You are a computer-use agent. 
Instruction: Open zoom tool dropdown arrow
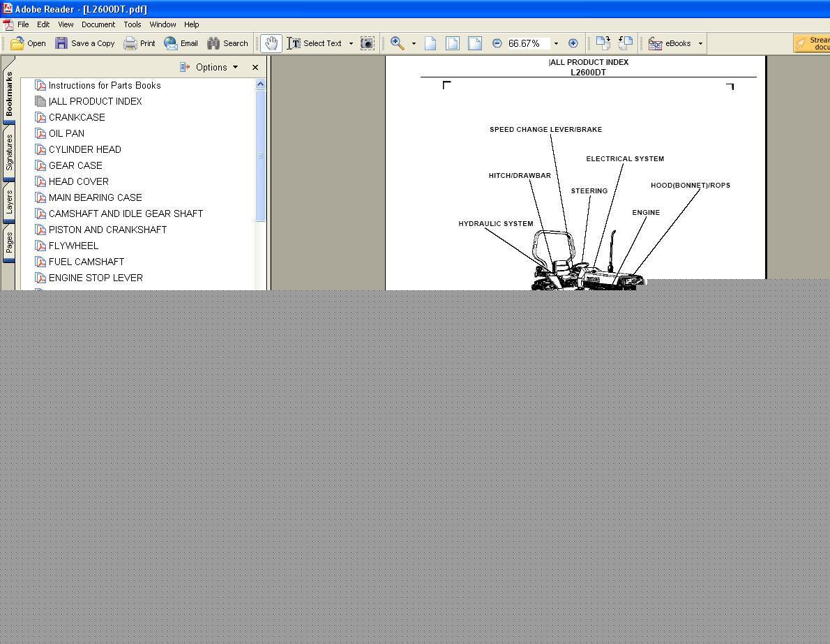tap(414, 43)
